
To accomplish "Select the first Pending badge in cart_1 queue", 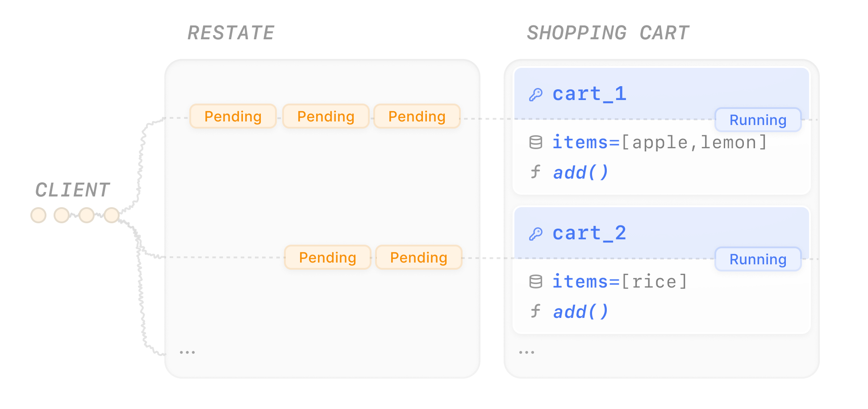I will pos(233,117).
